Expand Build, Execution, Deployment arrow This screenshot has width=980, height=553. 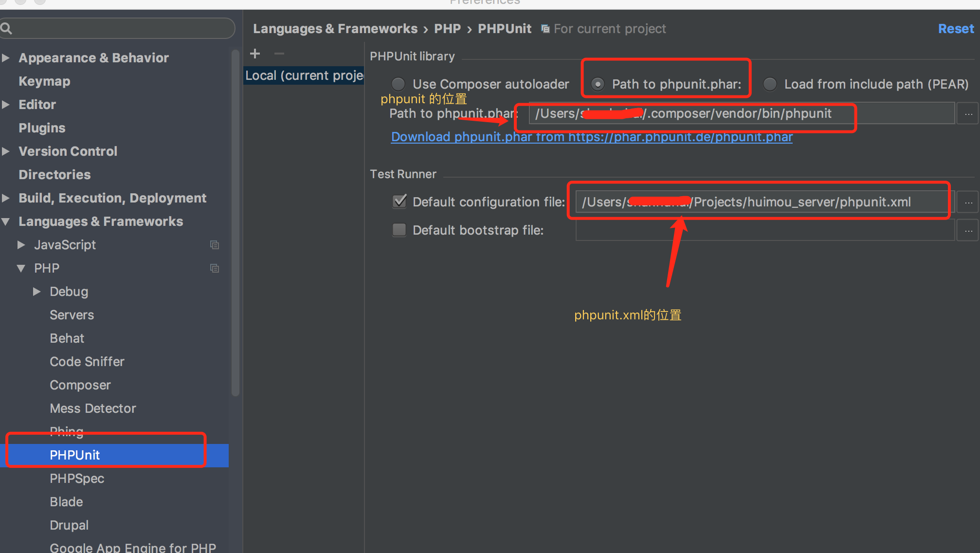[6, 198]
